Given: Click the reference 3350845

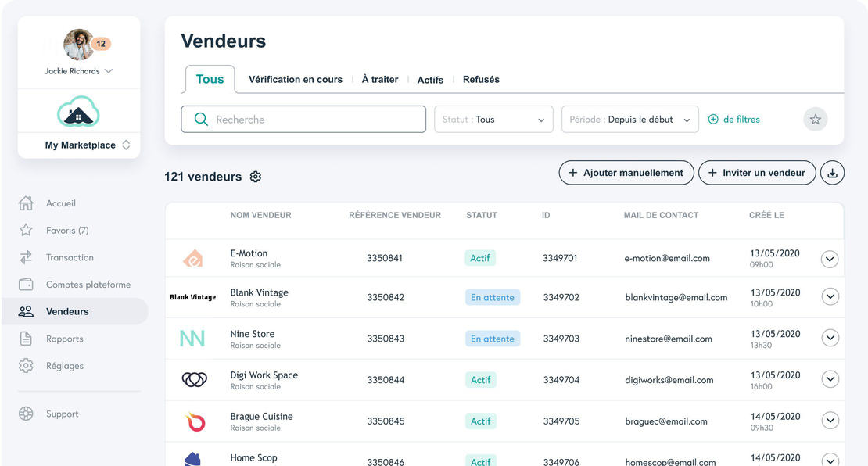Looking at the screenshot, I should click(386, 421).
